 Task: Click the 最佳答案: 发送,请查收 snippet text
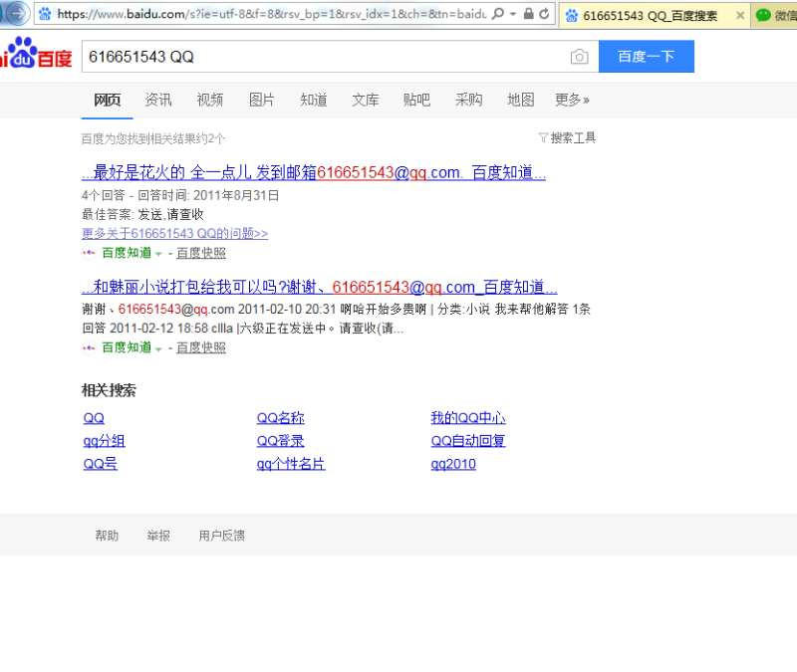tap(142, 214)
